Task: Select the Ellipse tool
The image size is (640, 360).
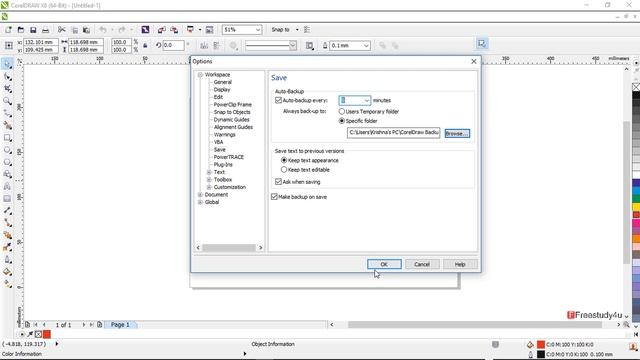Action: (x=7, y=150)
